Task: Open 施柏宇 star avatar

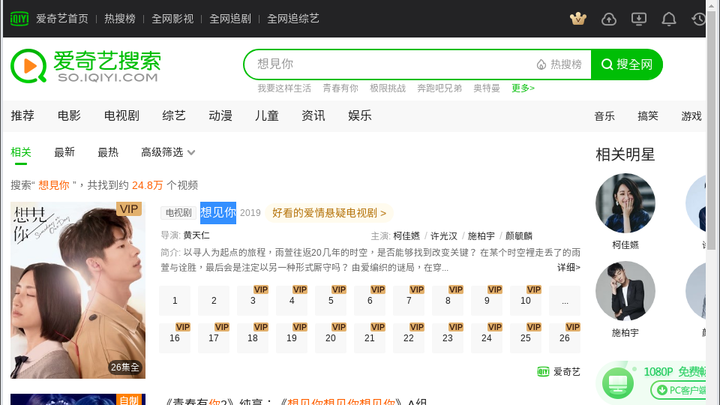Action: coord(625,291)
